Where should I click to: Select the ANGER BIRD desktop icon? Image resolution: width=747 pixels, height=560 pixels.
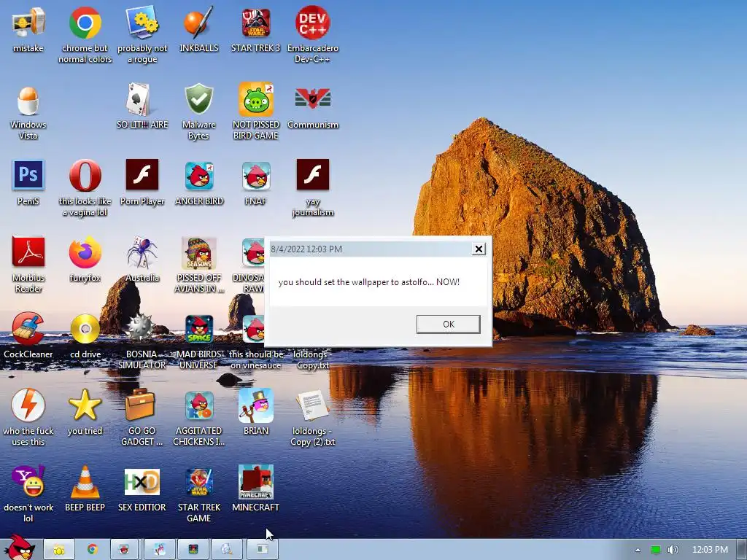(x=198, y=183)
